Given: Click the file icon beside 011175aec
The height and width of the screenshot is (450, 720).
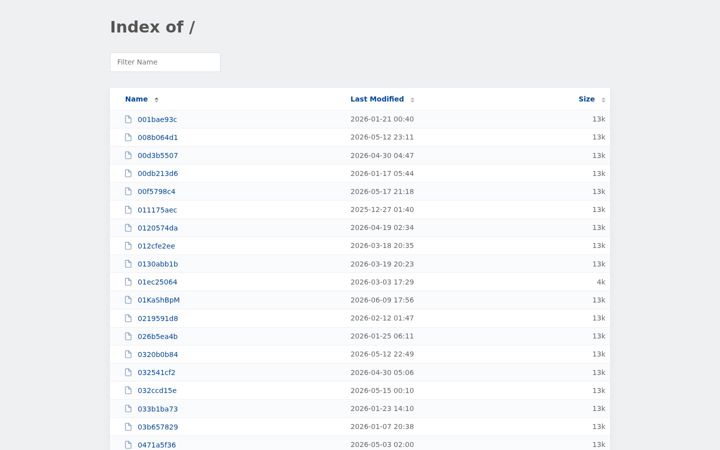Looking at the screenshot, I should coord(128,210).
